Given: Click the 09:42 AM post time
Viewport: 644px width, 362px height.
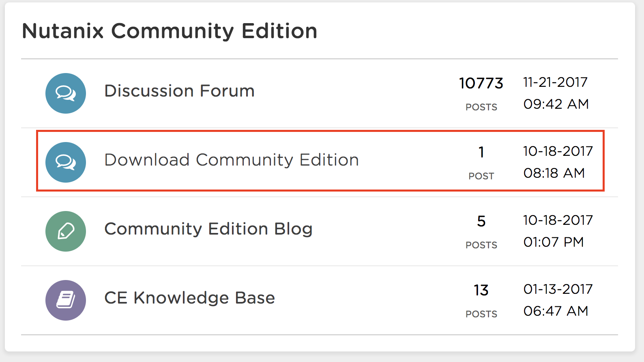Looking at the screenshot, I should (x=556, y=104).
